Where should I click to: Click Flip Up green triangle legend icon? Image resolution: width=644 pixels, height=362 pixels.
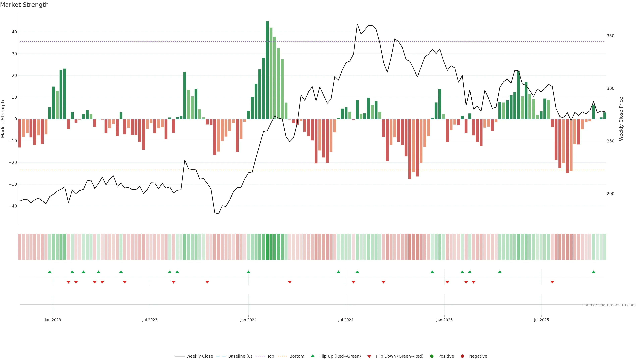coord(312,356)
